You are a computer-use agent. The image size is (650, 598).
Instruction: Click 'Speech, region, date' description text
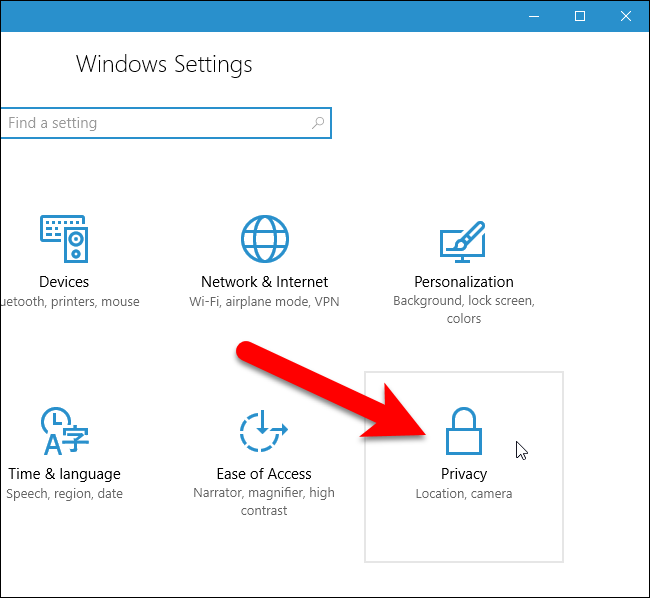pyautogui.click(x=64, y=493)
